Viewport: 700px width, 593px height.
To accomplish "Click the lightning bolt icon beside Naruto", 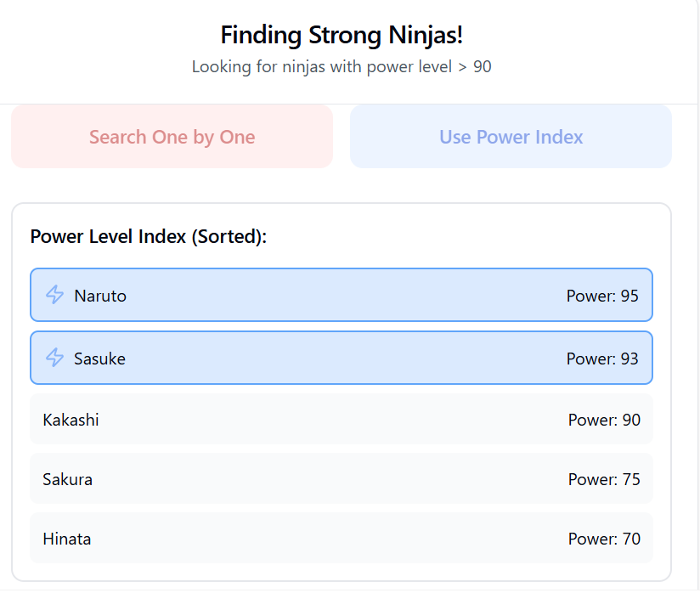I will click(x=54, y=295).
